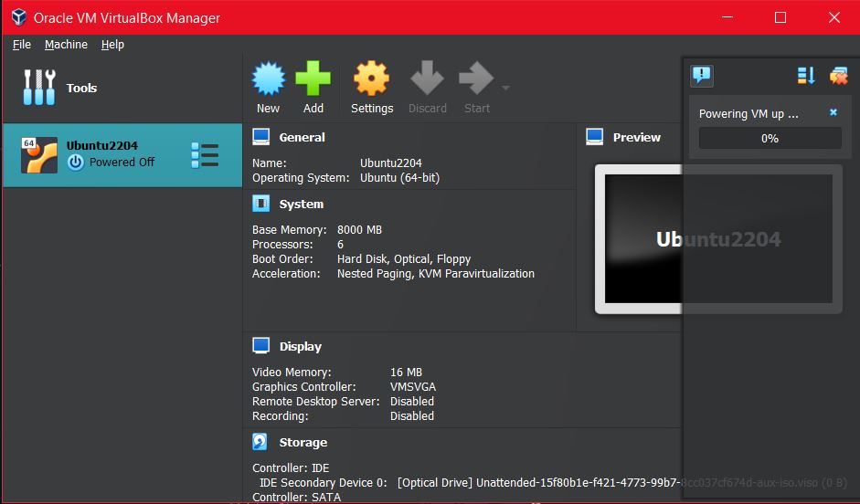Click the Video Memory value 16 MB
860x504 pixels.
[x=406, y=373]
